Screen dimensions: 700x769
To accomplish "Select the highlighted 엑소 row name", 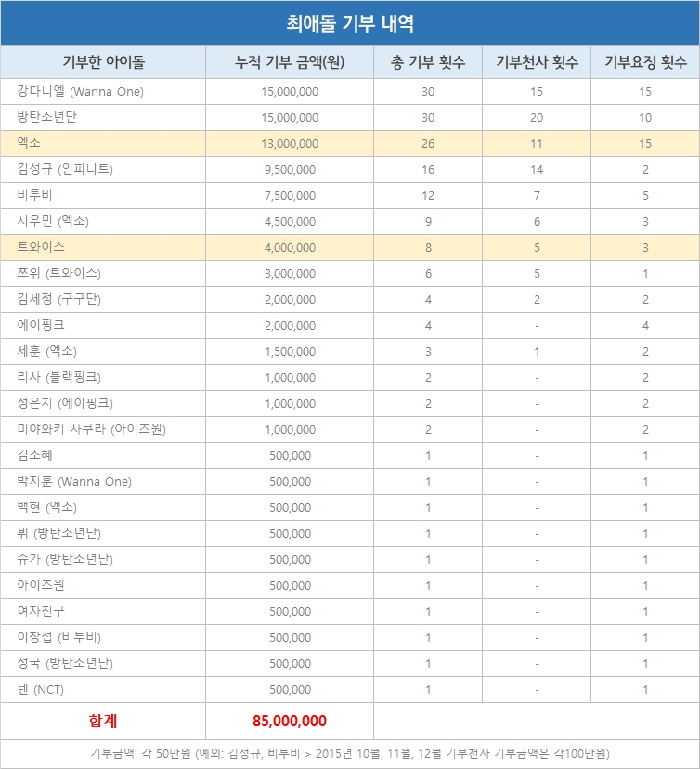I will click(29, 144).
